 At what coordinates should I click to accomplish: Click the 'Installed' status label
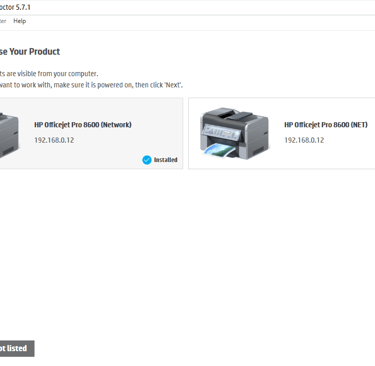165,160
